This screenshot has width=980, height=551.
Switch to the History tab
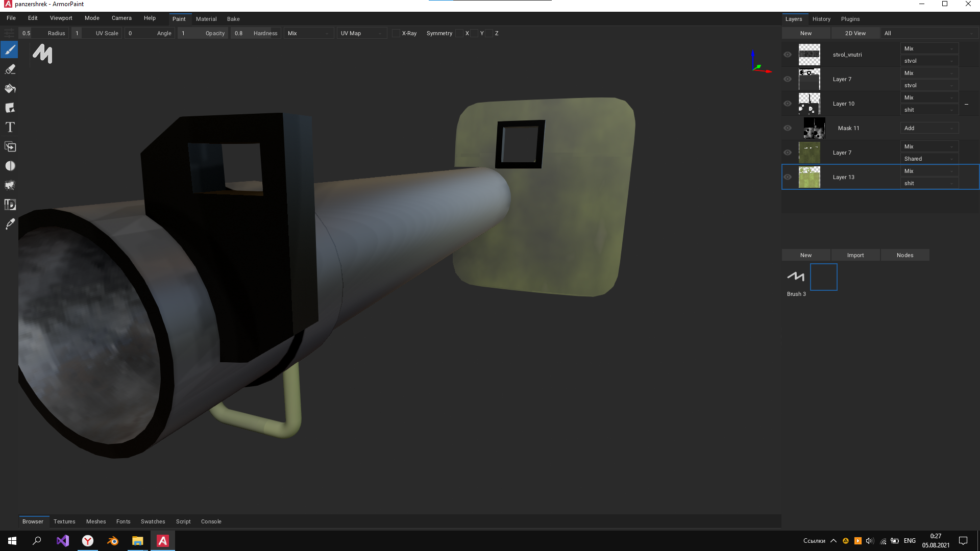(821, 19)
